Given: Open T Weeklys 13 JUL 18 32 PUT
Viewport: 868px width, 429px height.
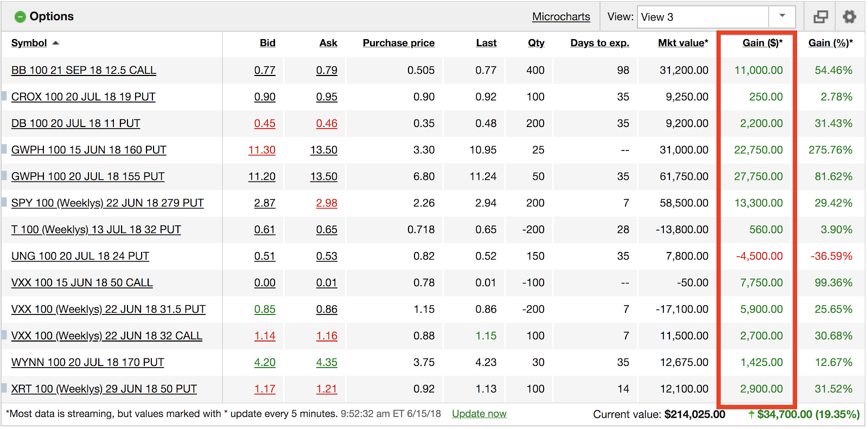Looking at the screenshot, I should tap(96, 230).
